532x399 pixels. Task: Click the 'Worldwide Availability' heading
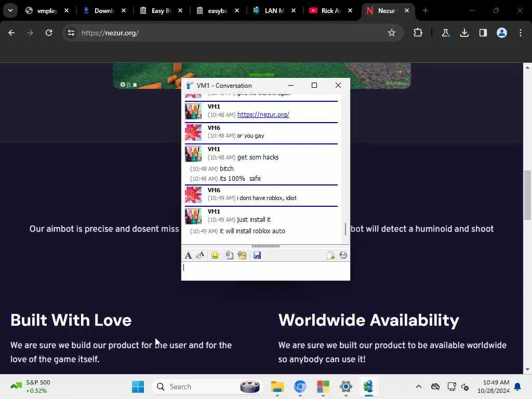(x=369, y=320)
